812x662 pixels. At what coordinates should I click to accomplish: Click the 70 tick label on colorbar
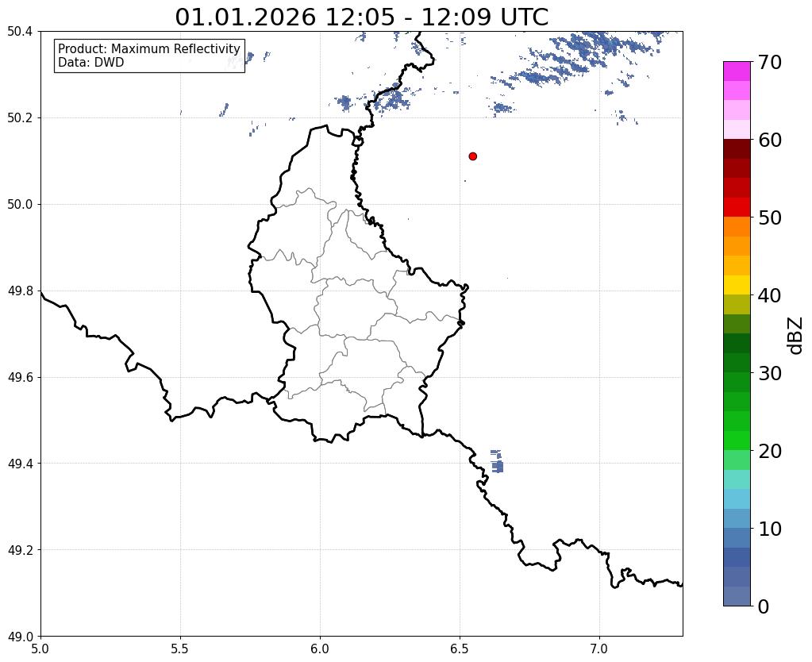click(x=770, y=62)
